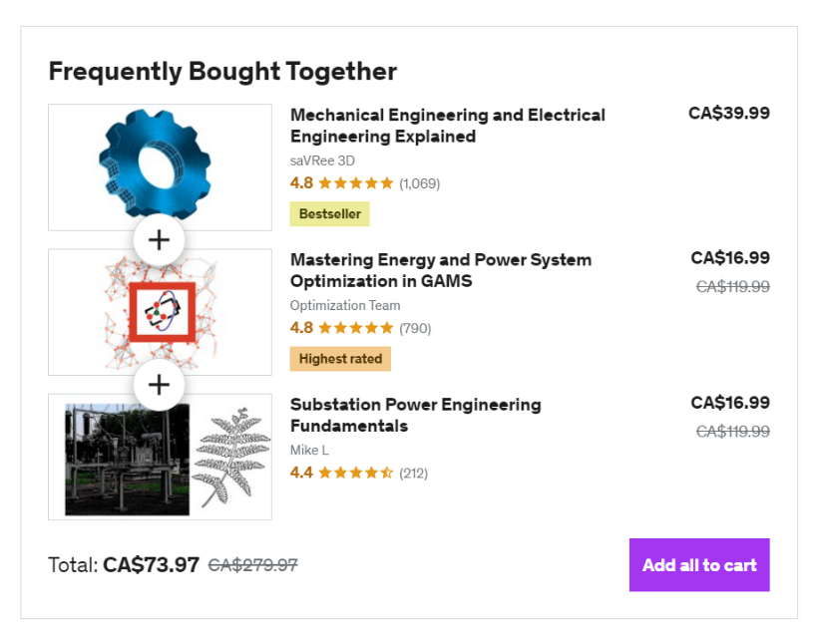
Task: Open the substation photo course thumbnail
Action: click(x=160, y=457)
